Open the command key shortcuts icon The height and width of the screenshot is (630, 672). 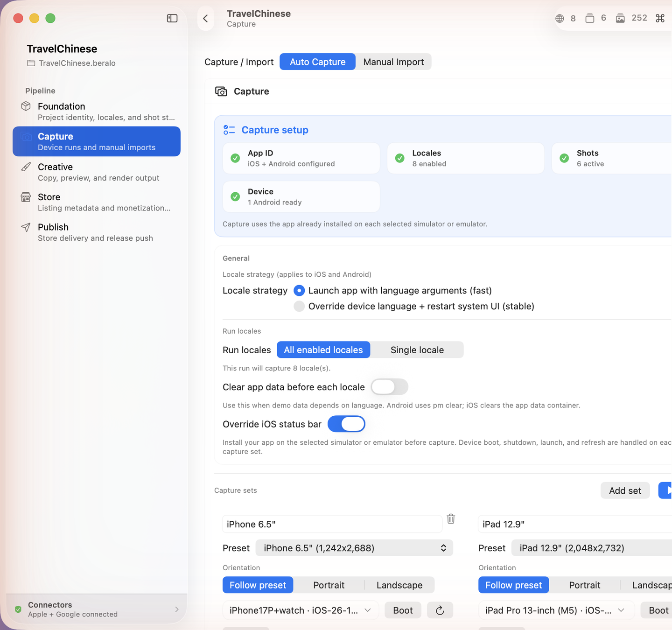pos(660,18)
